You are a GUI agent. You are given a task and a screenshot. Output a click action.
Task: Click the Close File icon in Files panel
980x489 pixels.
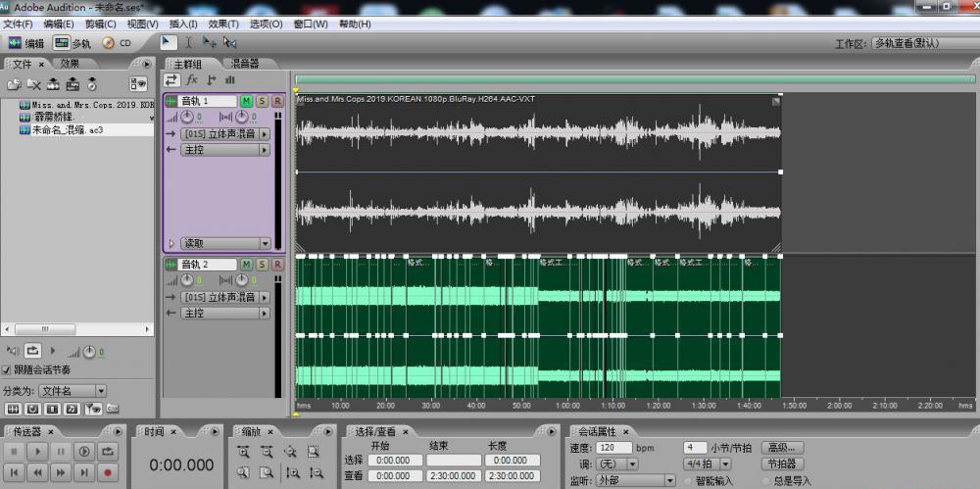click(33, 84)
